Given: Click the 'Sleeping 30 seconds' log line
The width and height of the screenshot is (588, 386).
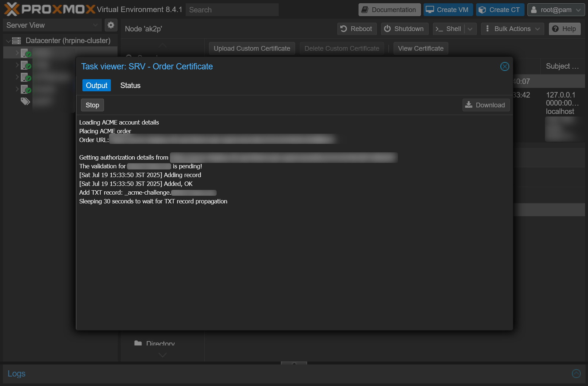Looking at the screenshot, I should (x=153, y=201).
